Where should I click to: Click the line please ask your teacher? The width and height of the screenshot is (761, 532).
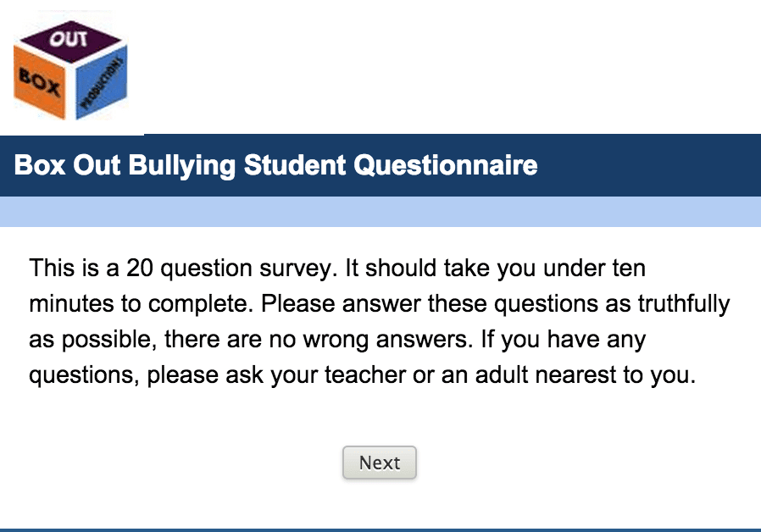click(x=276, y=375)
